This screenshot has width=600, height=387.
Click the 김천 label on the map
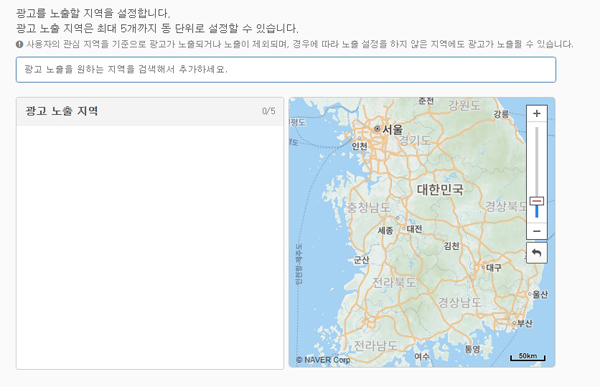pyautogui.click(x=451, y=246)
